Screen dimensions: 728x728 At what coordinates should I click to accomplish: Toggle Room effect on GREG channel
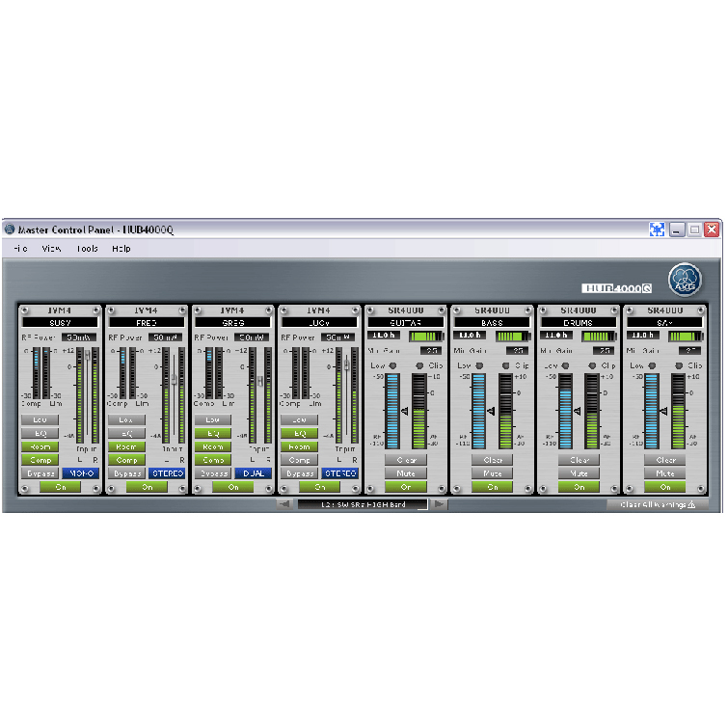pos(213,446)
